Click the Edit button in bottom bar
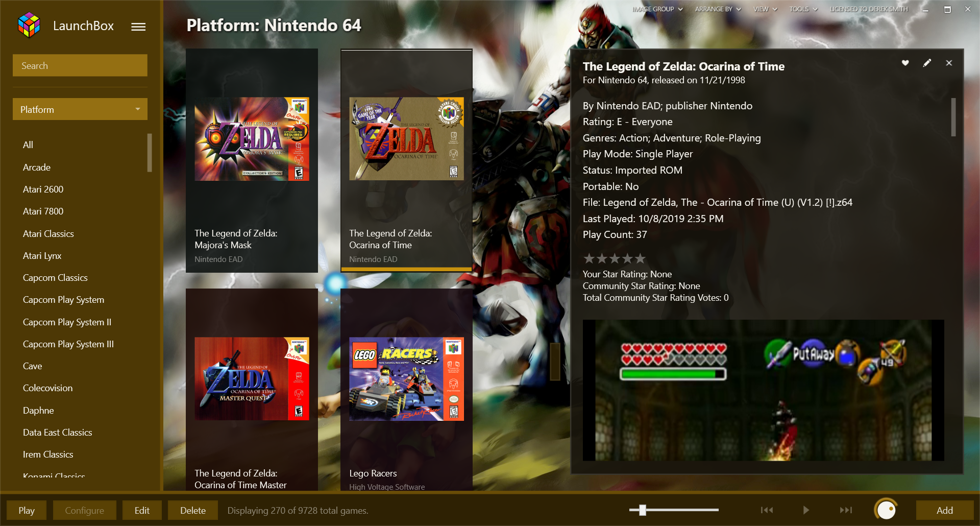The width and height of the screenshot is (980, 526). (142, 510)
